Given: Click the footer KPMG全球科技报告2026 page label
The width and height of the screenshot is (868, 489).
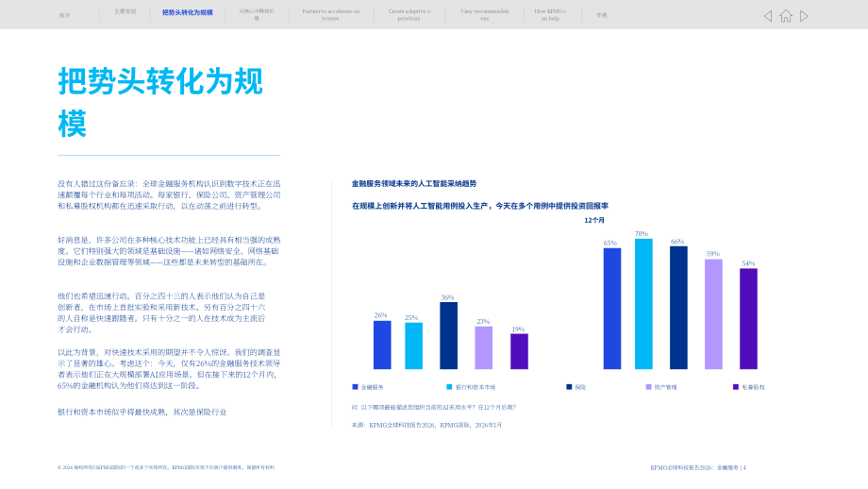Looking at the screenshot, I should 698,467.
